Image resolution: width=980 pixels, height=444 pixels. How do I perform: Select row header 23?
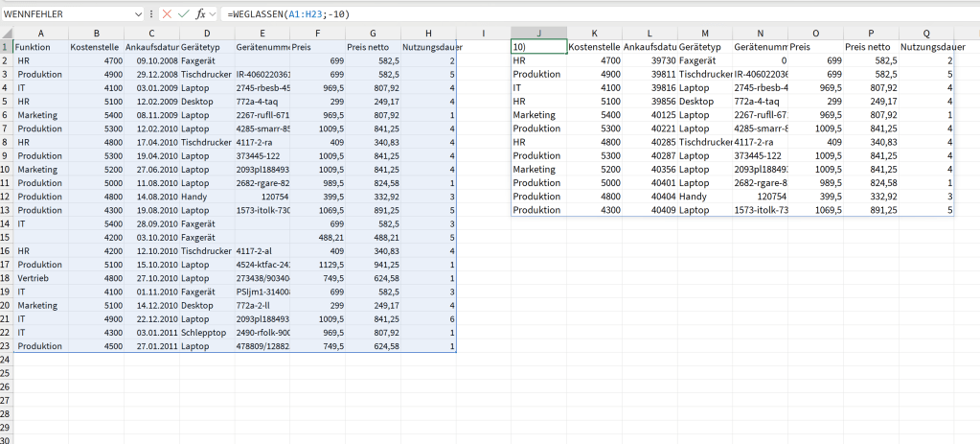pos(6,346)
